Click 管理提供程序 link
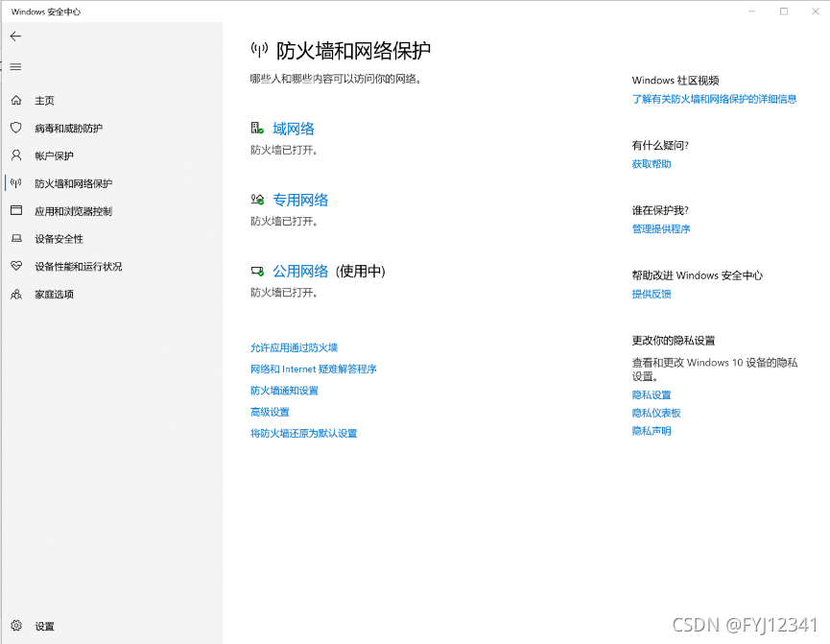The width and height of the screenshot is (830, 644). tap(661, 228)
